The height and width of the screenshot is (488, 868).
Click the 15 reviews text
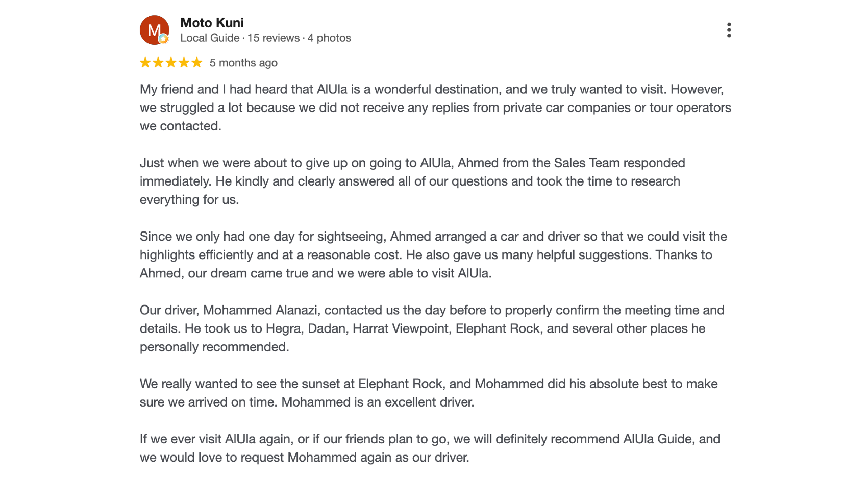pyautogui.click(x=274, y=38)
